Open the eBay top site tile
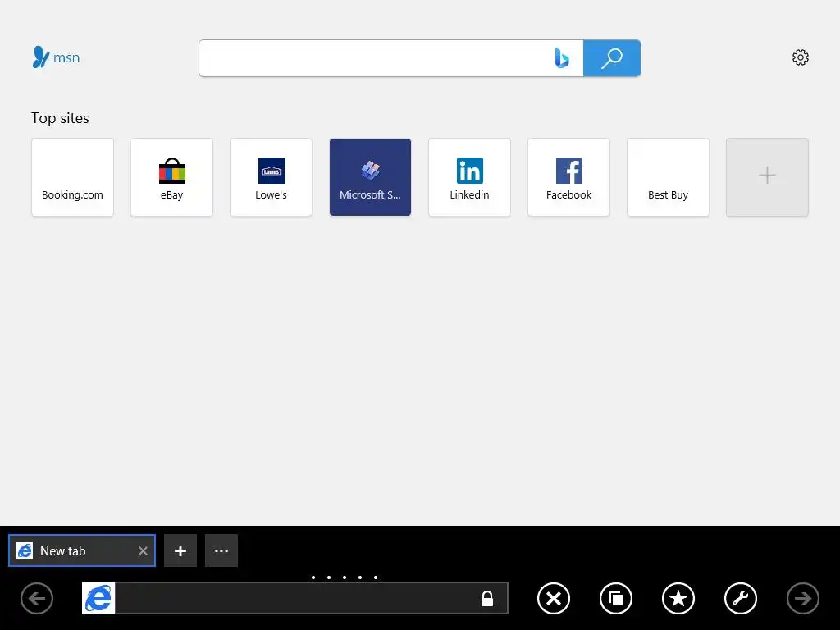The image size is (840, 630). (172, 177)
